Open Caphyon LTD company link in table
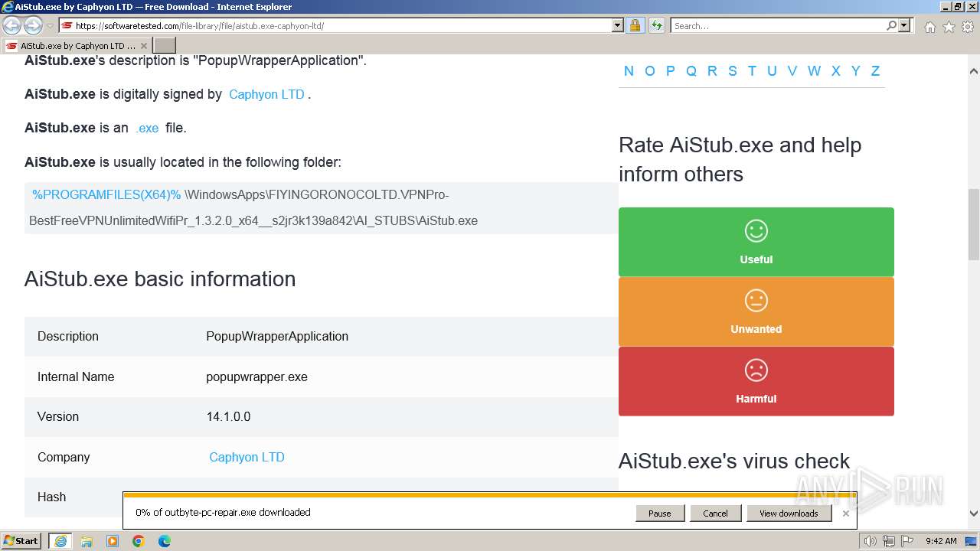 pos(247,457)
